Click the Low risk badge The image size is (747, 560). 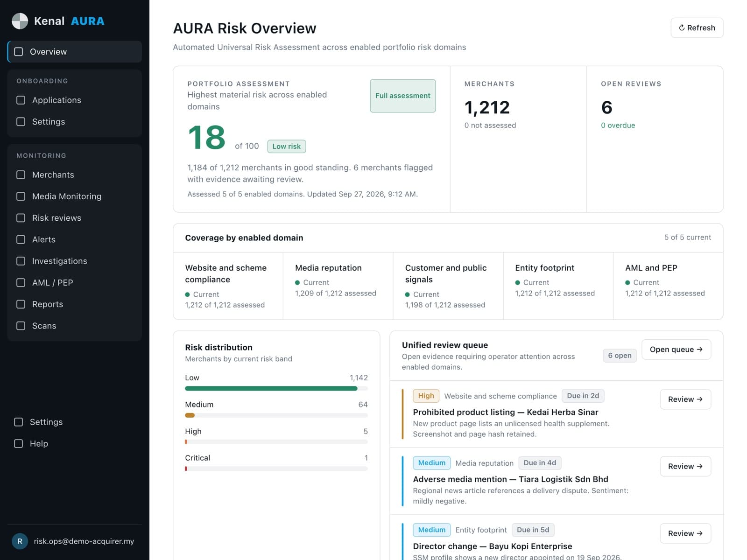click(287, 147)
